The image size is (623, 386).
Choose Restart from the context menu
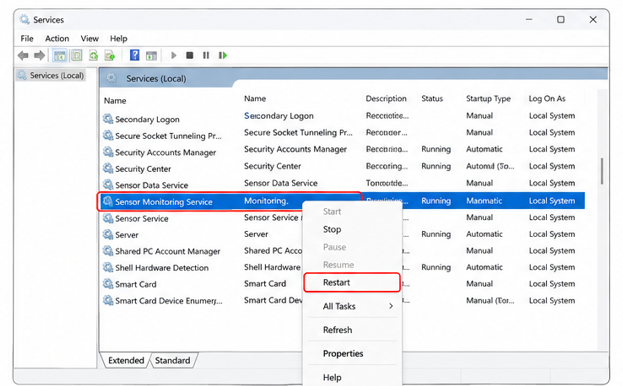pos(352,282)
